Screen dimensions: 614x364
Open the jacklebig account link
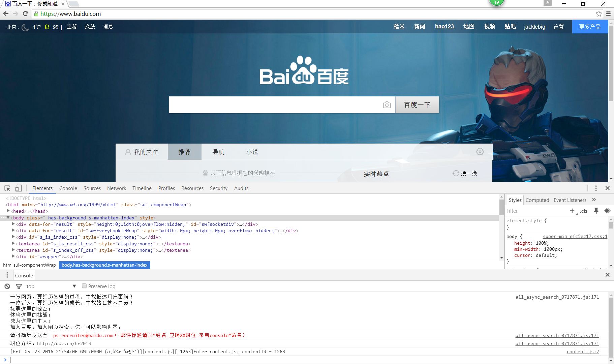534,27
